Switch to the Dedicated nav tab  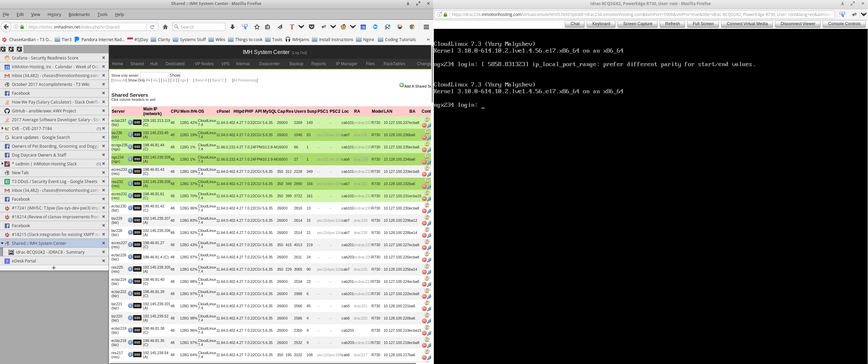[175, 63]
